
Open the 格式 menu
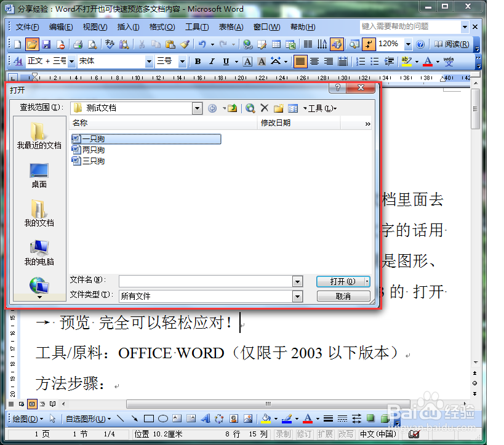click(161, 27)
